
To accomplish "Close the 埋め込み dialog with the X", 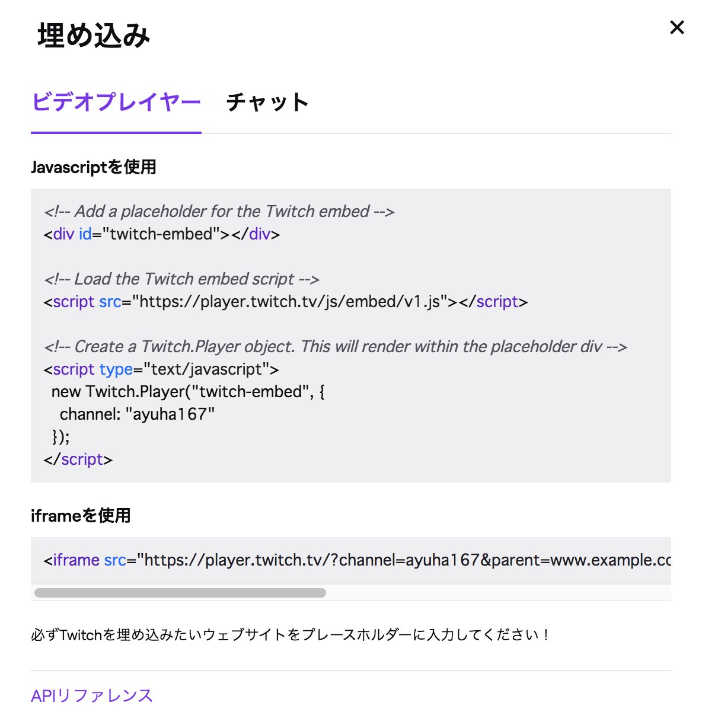I will 677,27.
